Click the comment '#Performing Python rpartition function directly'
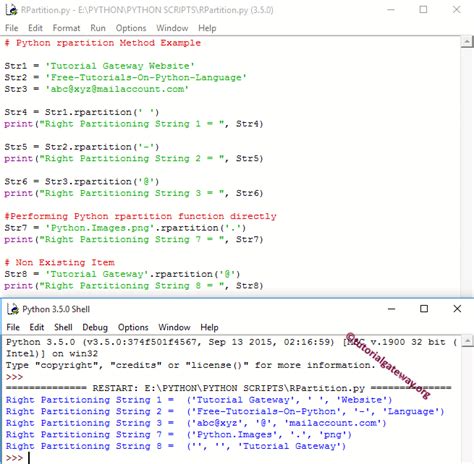 pyautogui.click(x=140, y=216)
